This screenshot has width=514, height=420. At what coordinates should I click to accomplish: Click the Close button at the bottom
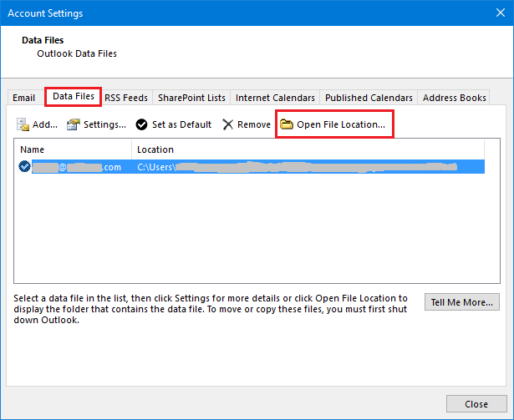pyautogui.click(x=476, y=404)
